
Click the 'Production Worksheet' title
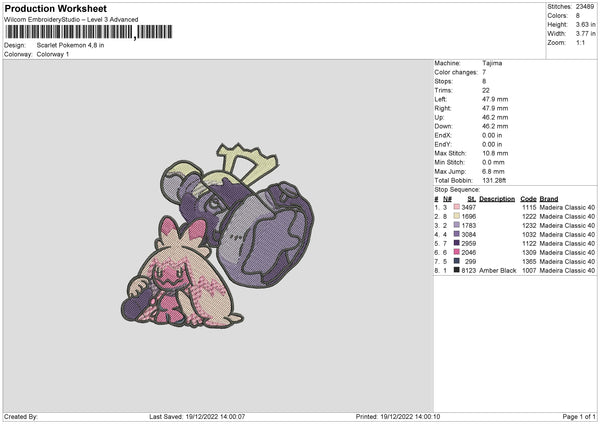click(55, 8)
